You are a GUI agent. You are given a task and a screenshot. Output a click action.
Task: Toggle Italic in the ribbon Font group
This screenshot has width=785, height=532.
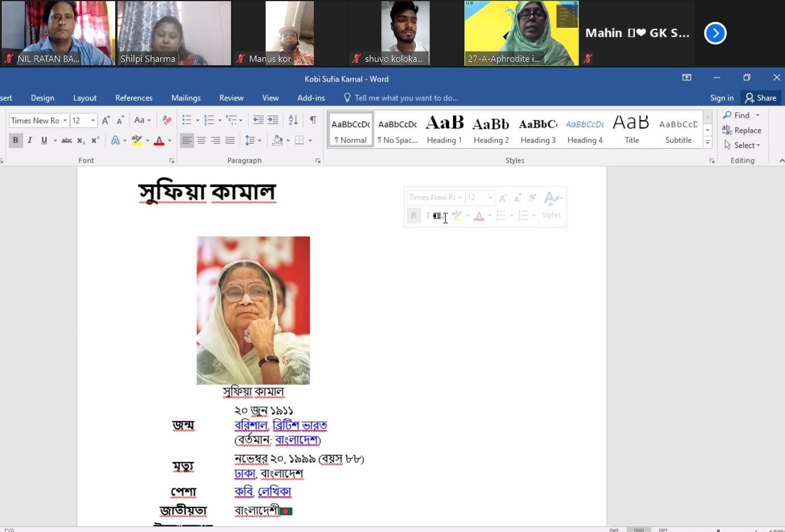pos(30,140)
